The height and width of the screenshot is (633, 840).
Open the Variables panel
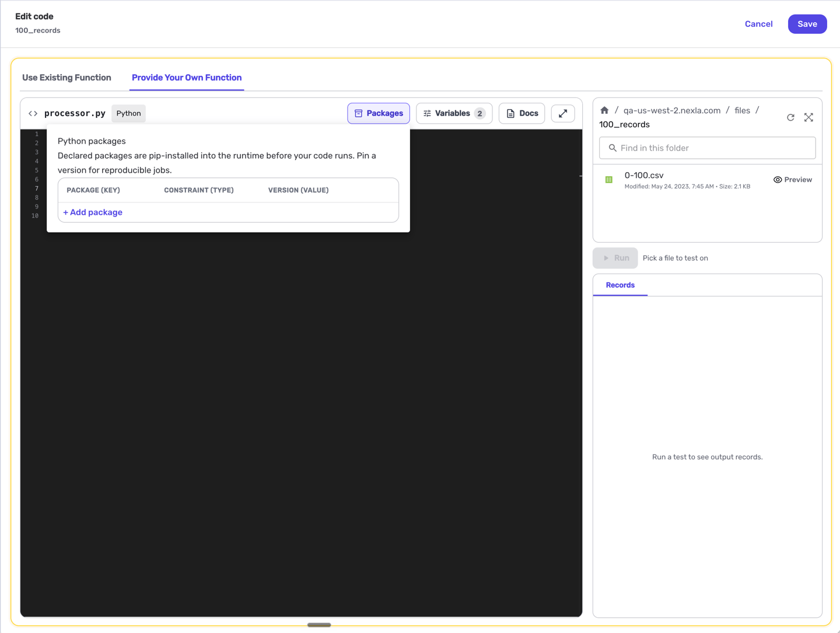(x=454, y=113)
